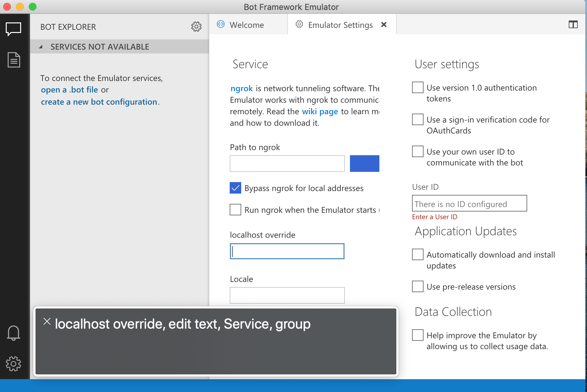Click the Service heading

coord(250,64)
